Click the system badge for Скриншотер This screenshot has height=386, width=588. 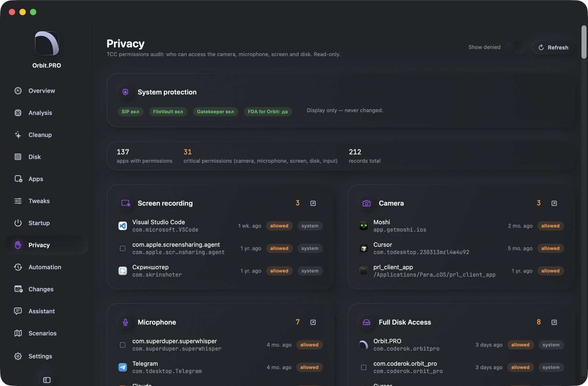(310, 271)
